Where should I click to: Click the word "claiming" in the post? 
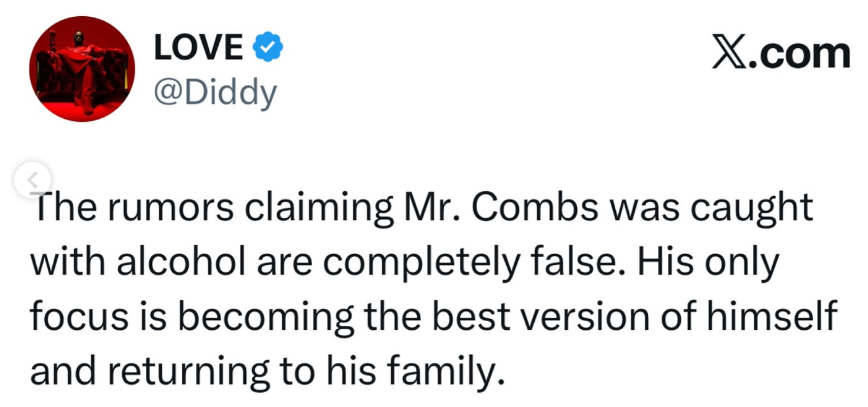tap(319, 208)
